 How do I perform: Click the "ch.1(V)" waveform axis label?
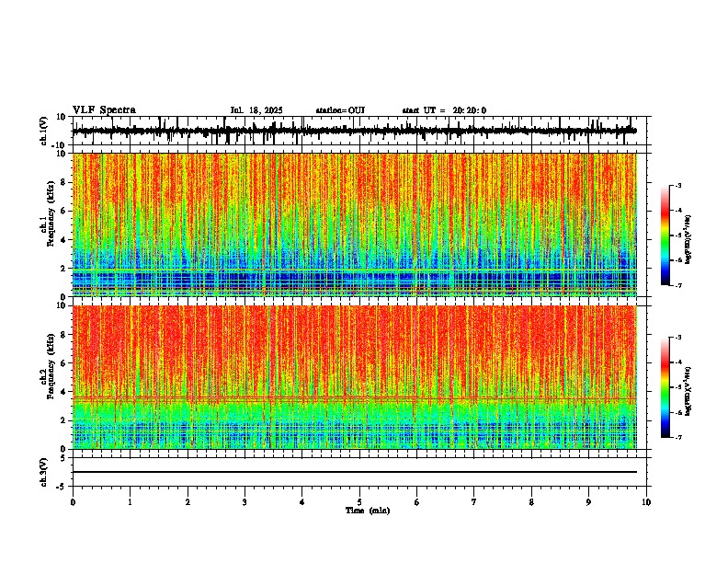(x=44, y=131)
